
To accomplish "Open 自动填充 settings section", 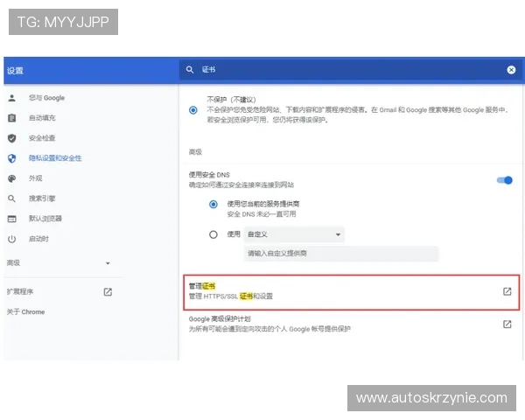I will [x=42, y=118].
